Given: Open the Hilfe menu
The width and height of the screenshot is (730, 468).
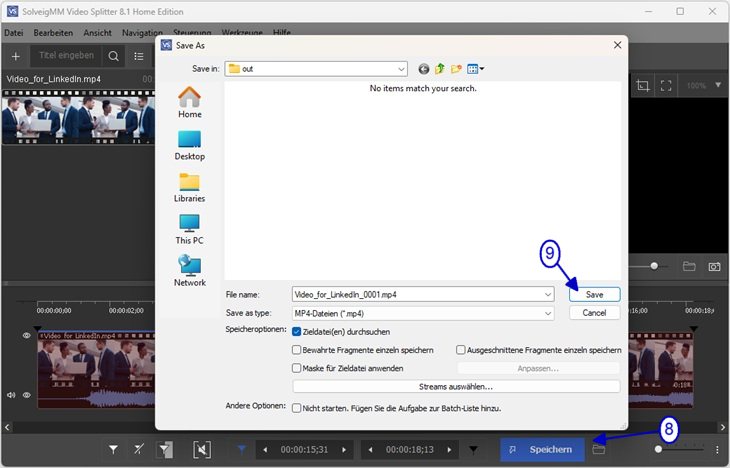Looking at the screenshot, I should 282,33.
